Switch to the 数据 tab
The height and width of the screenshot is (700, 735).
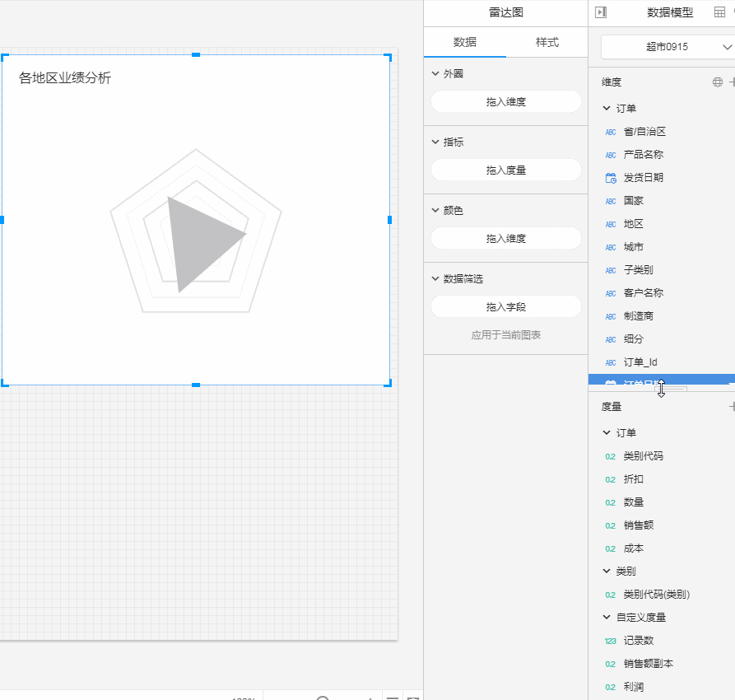[x=465, y=42]
